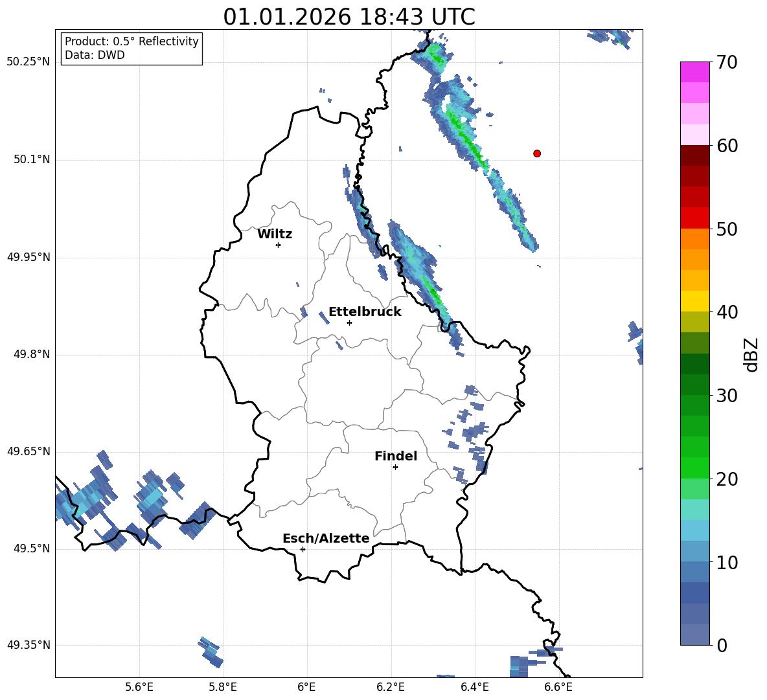The height and width of the screenshot is (700, 767).
Task: Pick the orange colorbar swatch below 50
Action: (694, 239)
